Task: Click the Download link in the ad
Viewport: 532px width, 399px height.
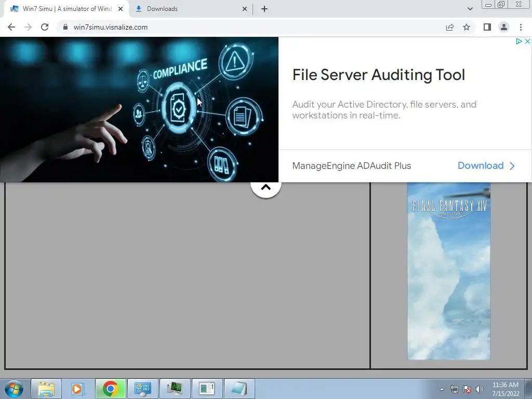Action: tap(486, 166)
